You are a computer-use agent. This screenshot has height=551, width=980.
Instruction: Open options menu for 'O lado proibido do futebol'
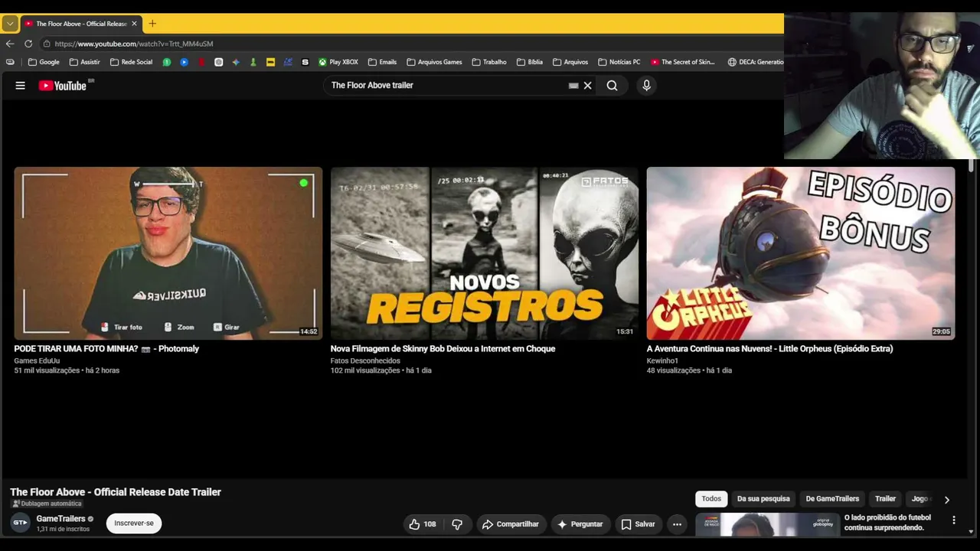point(954,520)
